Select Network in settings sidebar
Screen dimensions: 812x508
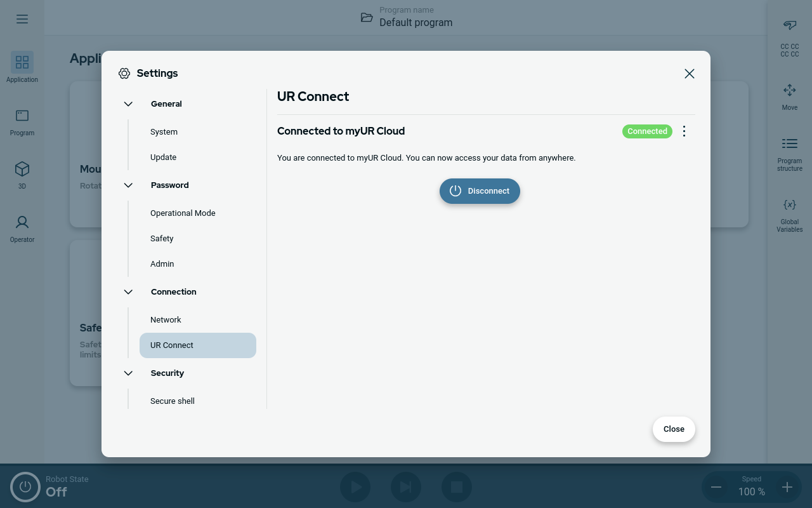[x=166, y=320]
